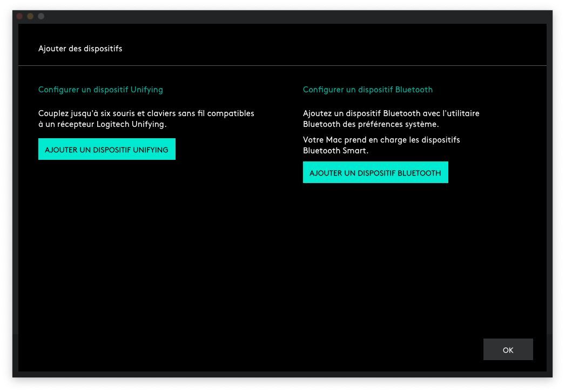Click the Bluetooth Smart support note
565x392 pixels.
tap(381, 145)
